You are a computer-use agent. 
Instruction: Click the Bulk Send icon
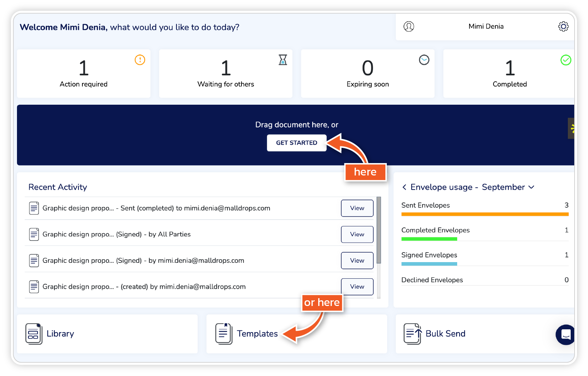tap(413, 334)
